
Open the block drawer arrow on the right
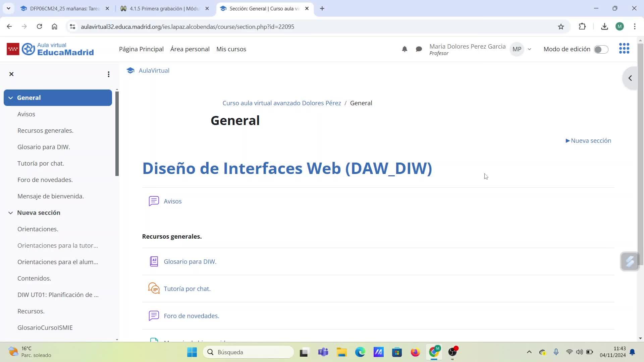pos(630,78)
